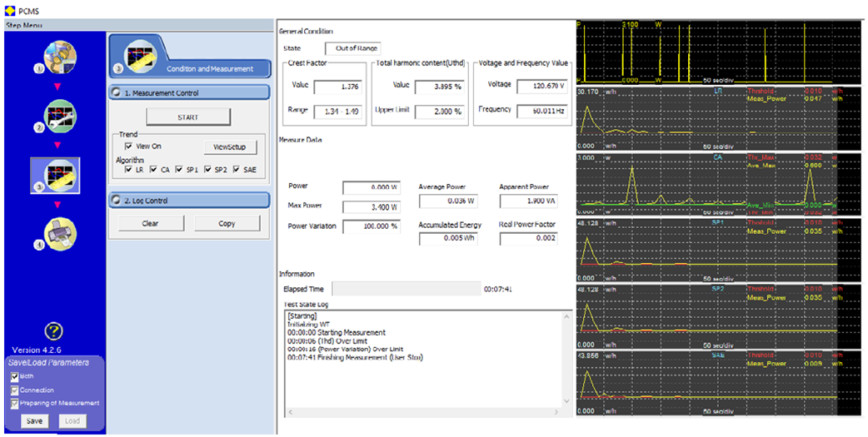
Task: Open step 4 printer report icon
Action: (60, 235)
